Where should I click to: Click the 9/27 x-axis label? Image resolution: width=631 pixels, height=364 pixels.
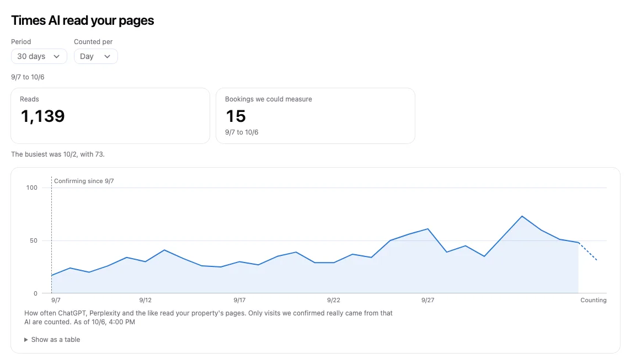[428, 300]
